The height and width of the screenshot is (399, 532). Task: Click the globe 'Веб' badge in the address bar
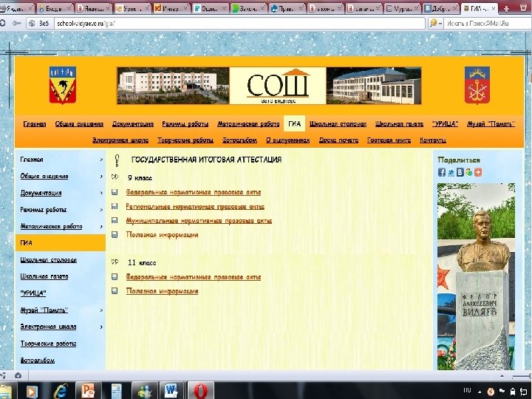[x=40, y=23]
